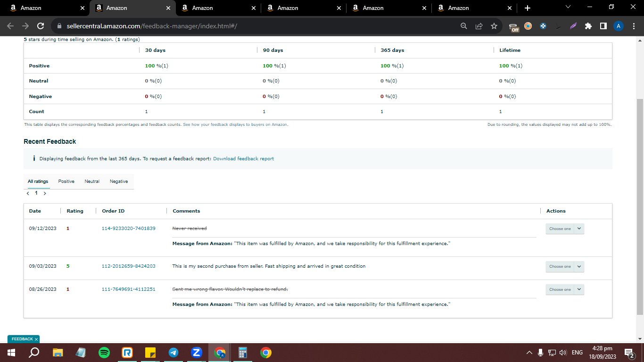The height and width of the screenshot is (362, 644).
Task: Click the ENG language indicator
Action: 577,352
